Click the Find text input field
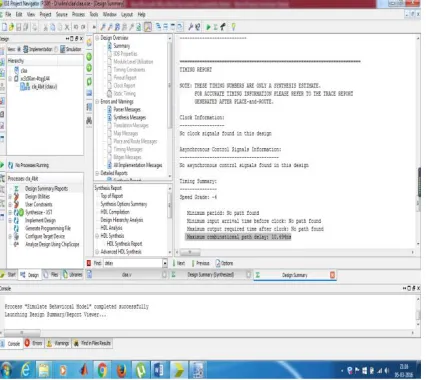This screenshot has width=426, height=380. pos(133,263)
